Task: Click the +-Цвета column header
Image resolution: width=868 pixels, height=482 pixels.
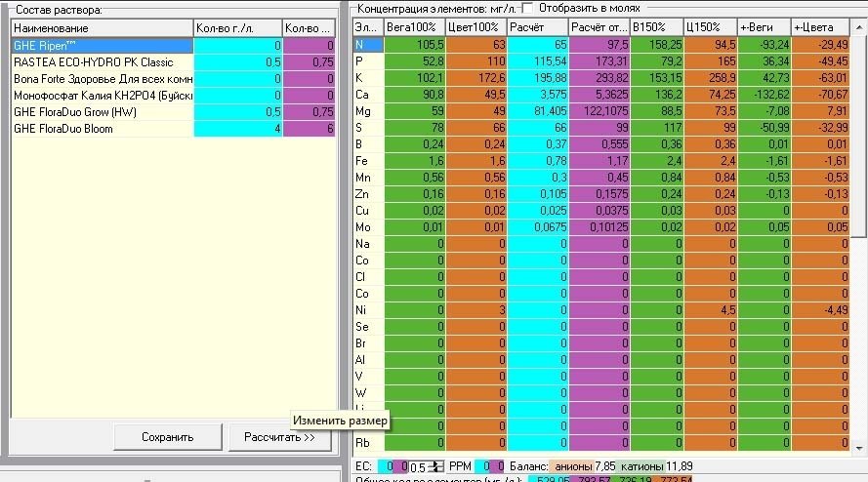Action: [x=820, y=27]
